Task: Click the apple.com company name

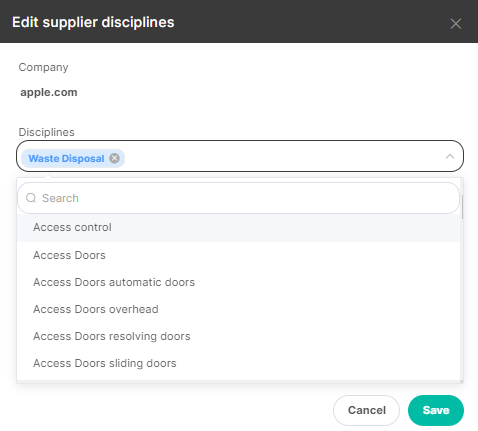Action: 49,92
